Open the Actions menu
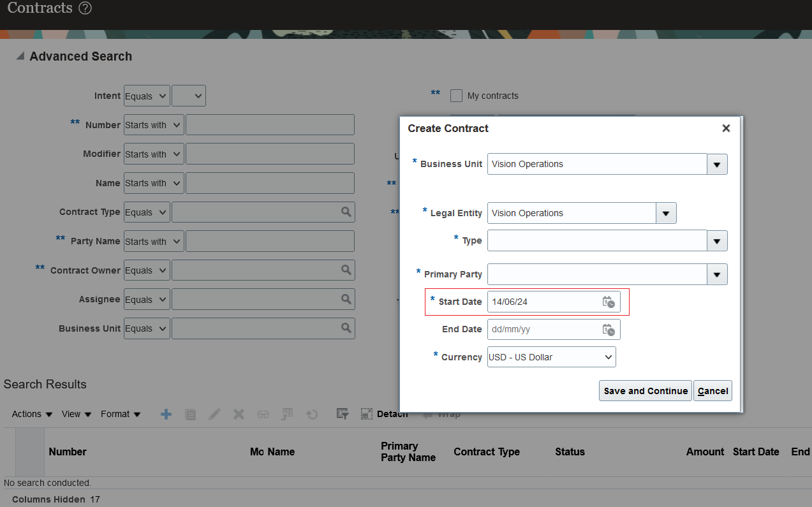This screenshot has height=507, width=812. point(32,414)
